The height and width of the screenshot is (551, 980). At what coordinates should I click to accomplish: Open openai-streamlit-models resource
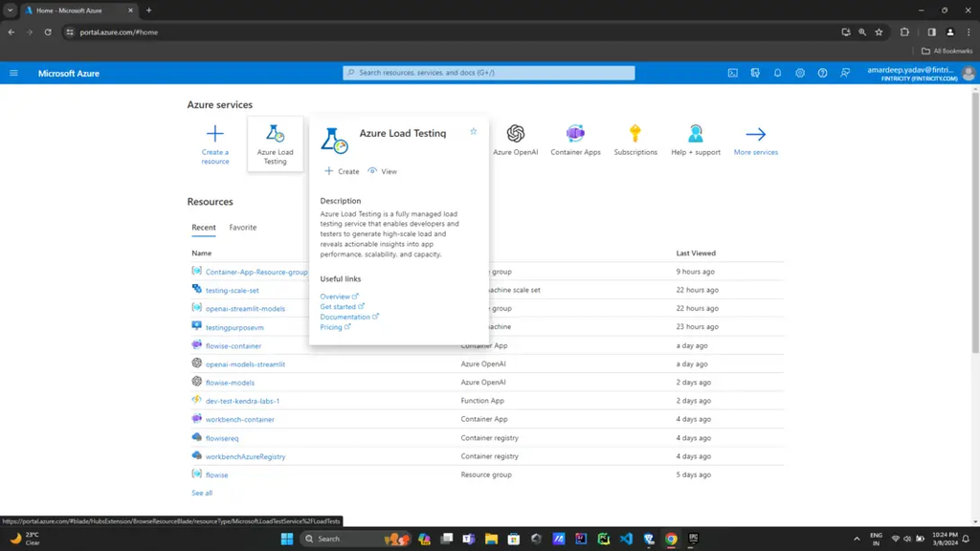pos(245,309)
